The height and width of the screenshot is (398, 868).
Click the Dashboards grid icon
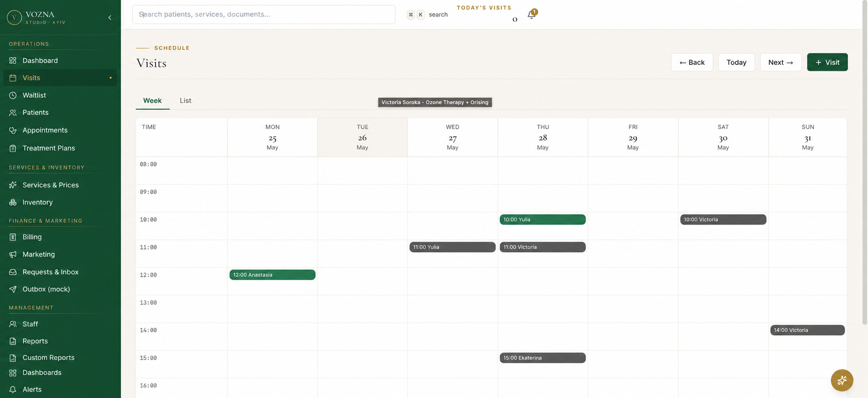point(13,373)
